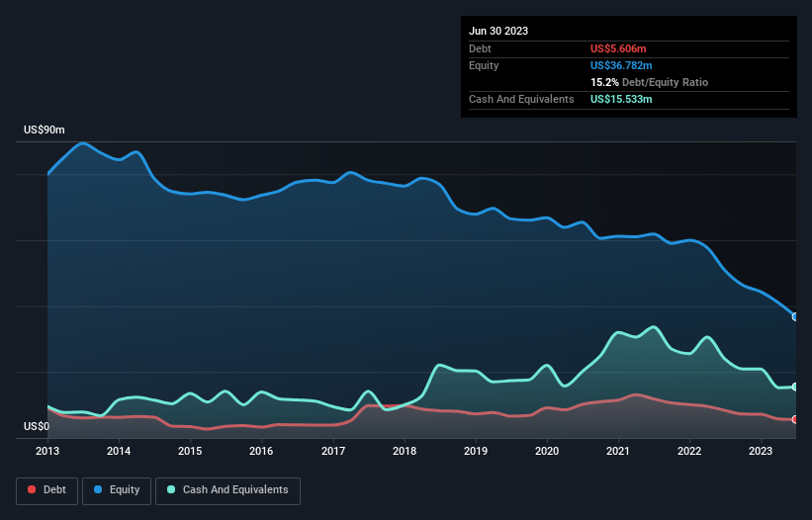
Task: Click the US$0 y-axis label
Action: pos(37,426)
